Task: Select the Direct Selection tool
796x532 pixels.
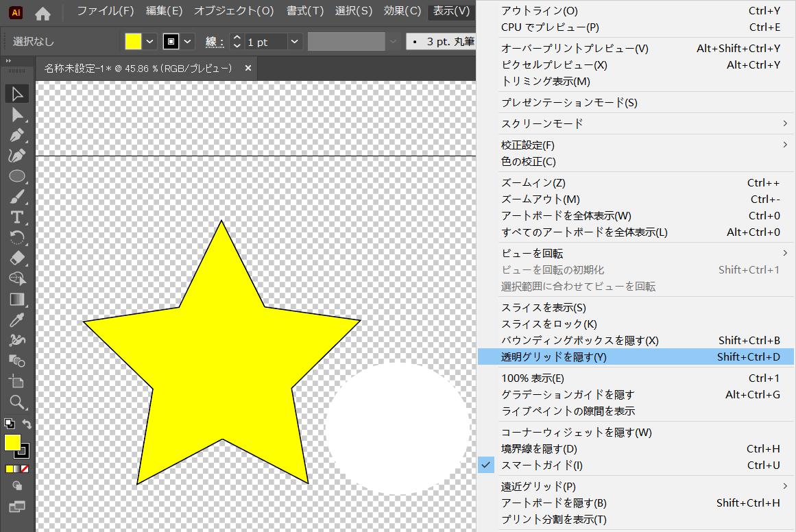Action: pos(17,115)
